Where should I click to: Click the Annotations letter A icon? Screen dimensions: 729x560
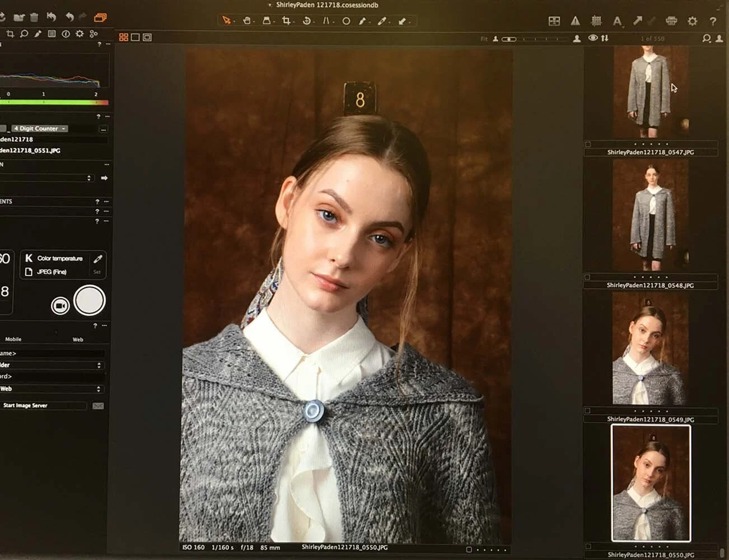[616, 21]
